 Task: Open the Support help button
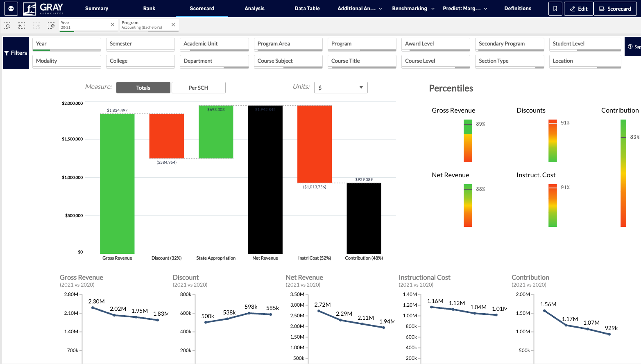(633, 47)
